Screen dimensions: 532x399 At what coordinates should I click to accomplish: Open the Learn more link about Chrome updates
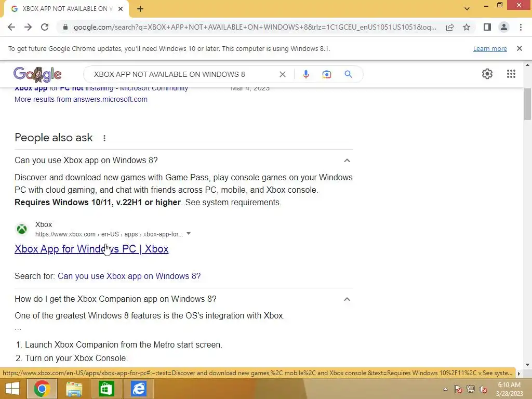point(490,48)
